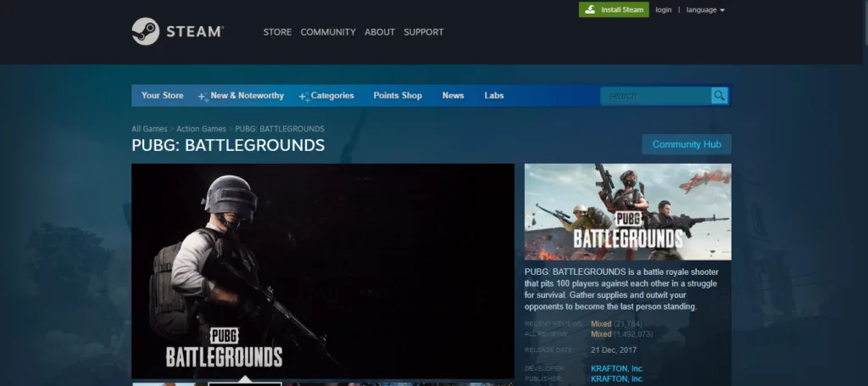Open the News tab
Viewport: 868px width, 386px height.
pos(453,96)
